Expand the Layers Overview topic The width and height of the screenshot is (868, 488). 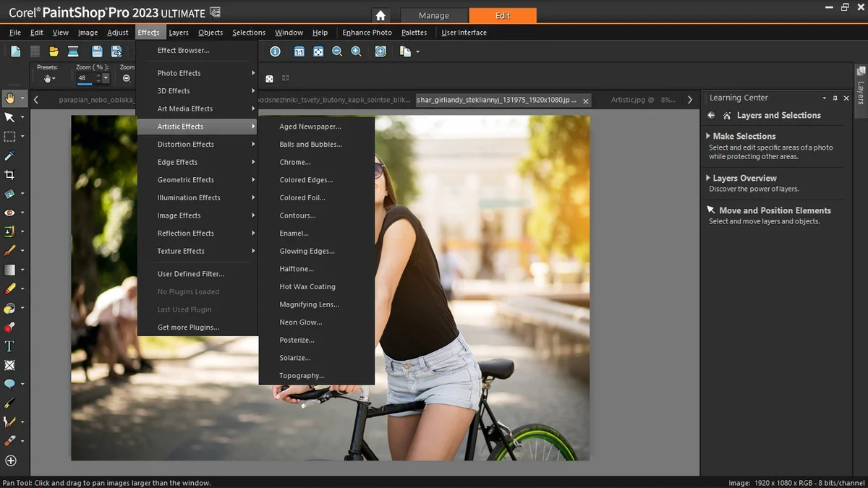744,178
